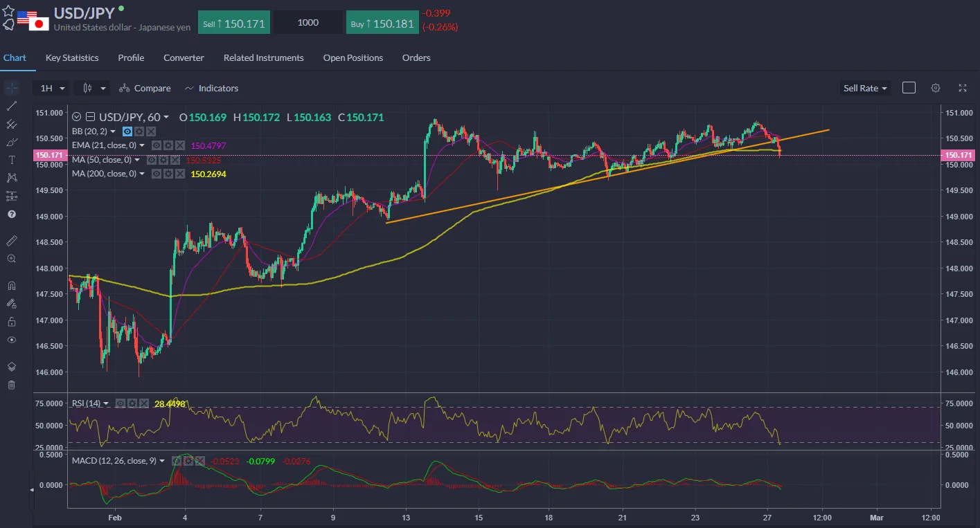Viewport: 980px width, 528px height.
Task: Switch to the Chart tab
Action: (15, 58)
